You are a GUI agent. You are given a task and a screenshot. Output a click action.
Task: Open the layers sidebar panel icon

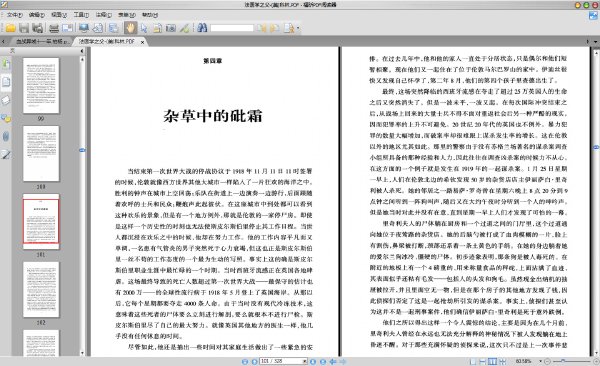[6, 100]
